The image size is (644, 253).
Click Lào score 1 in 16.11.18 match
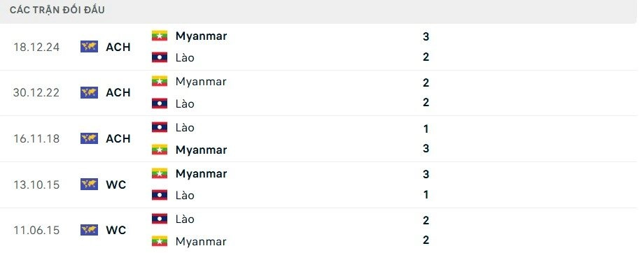(426, 129)
